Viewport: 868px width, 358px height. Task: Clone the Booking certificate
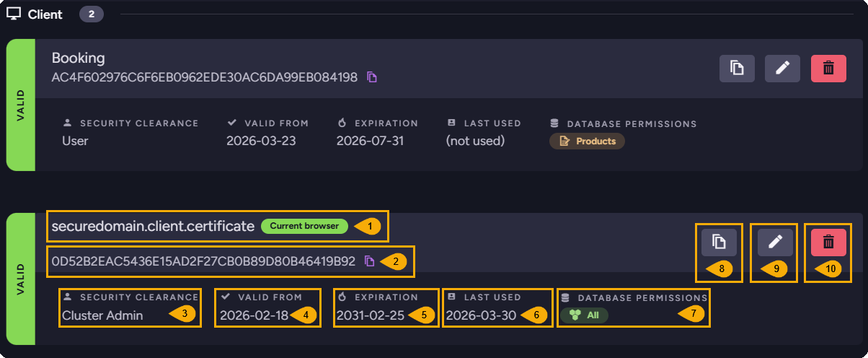tap(737, 68)
